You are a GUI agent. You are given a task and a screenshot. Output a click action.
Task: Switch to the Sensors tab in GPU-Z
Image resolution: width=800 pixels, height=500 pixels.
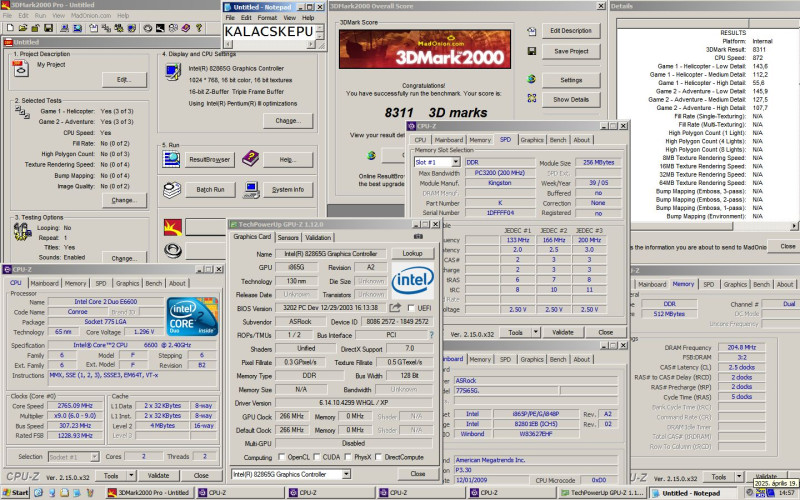288,238
